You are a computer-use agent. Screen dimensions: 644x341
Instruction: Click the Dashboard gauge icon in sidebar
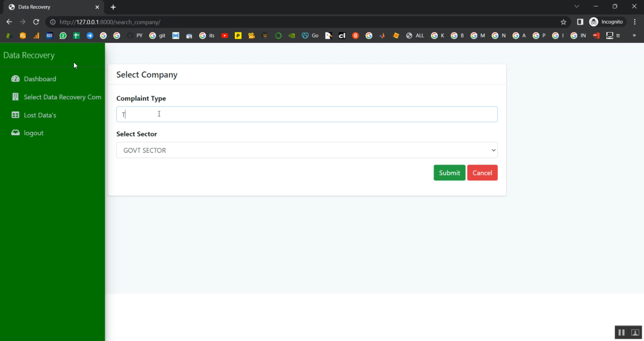pos(15,79)
